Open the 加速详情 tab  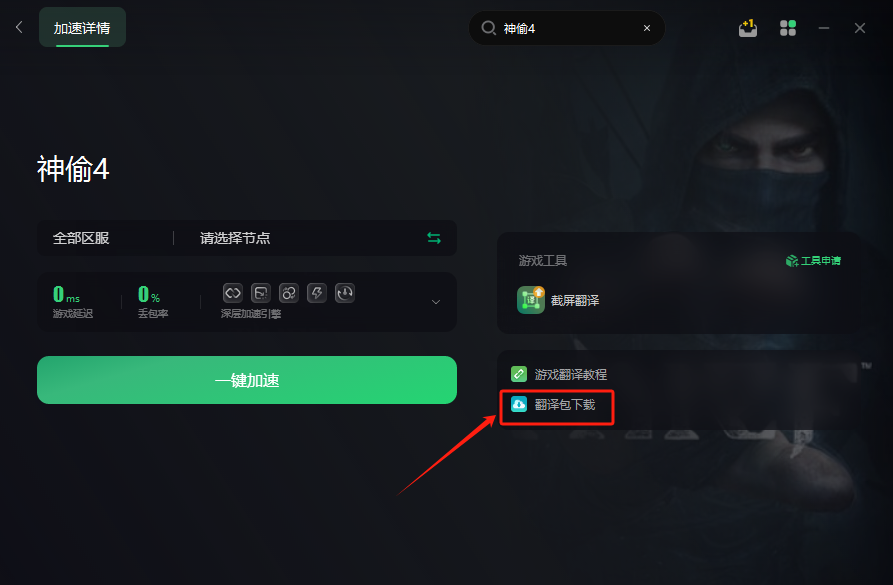(82, 27)
